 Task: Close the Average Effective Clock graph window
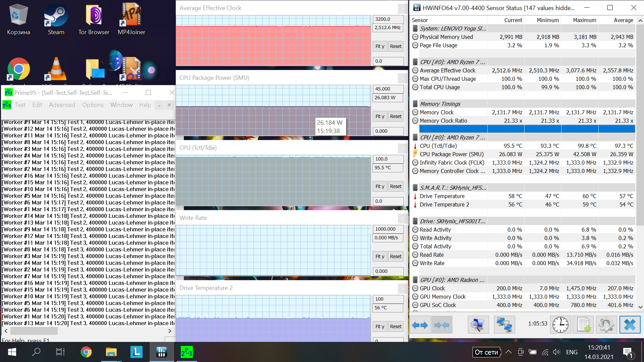coord(402,8)
